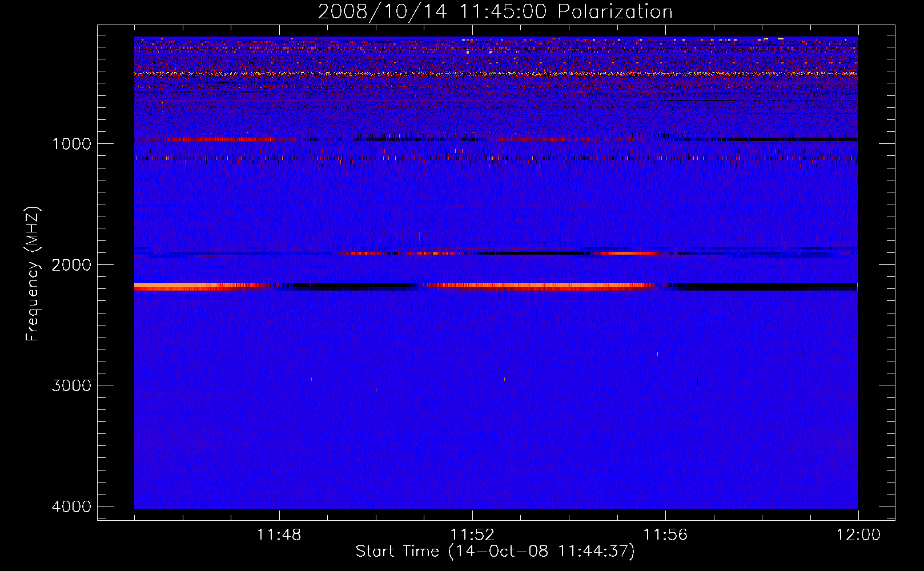Click the 11:48 time axis label
Screen dimensions: 924x571
pyautogui.click(x=279, y=535)
